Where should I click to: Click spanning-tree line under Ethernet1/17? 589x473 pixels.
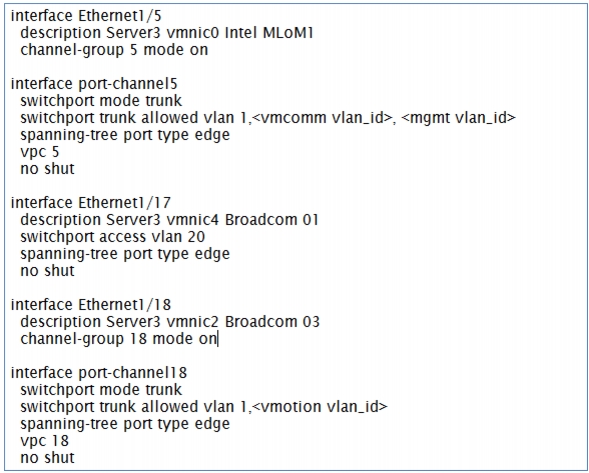tap(125, 254)
